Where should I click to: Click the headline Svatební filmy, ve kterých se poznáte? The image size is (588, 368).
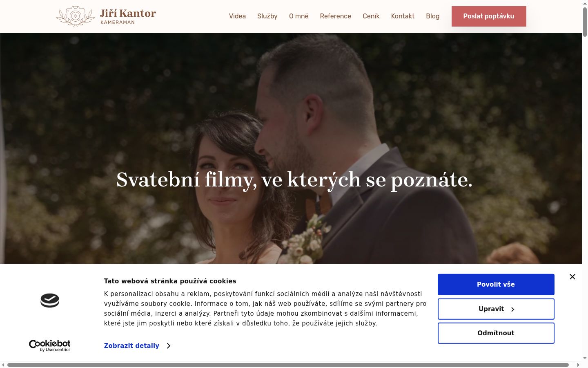pos(294,180)
